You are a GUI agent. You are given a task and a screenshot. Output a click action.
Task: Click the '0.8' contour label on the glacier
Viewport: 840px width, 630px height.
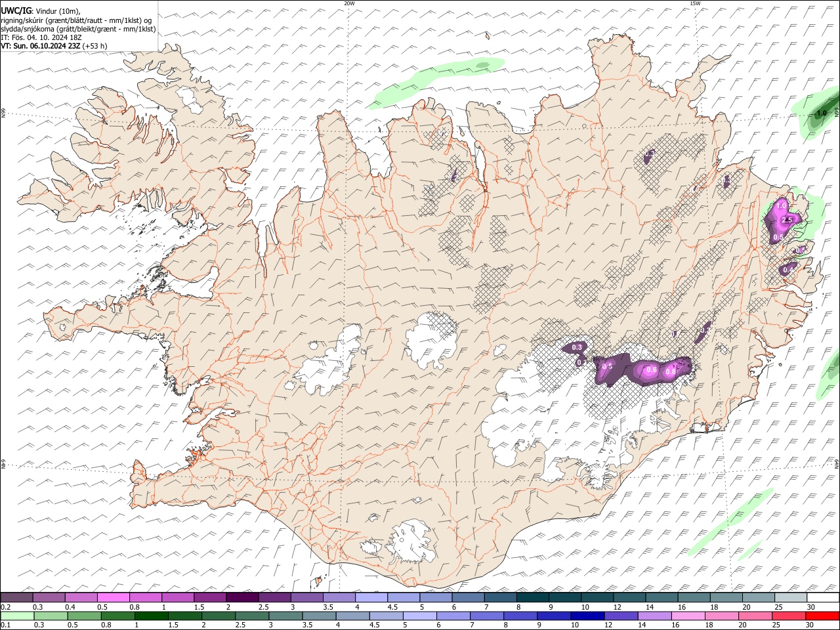point(671,371)
